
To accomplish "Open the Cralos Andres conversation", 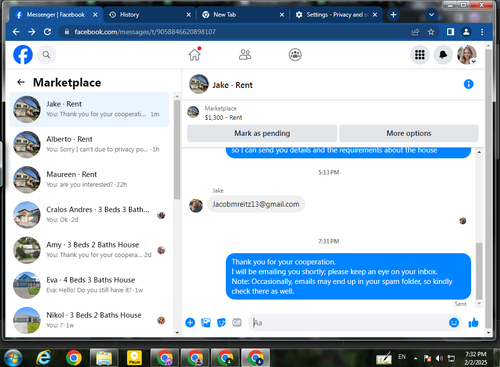I will tap(89, 215).
